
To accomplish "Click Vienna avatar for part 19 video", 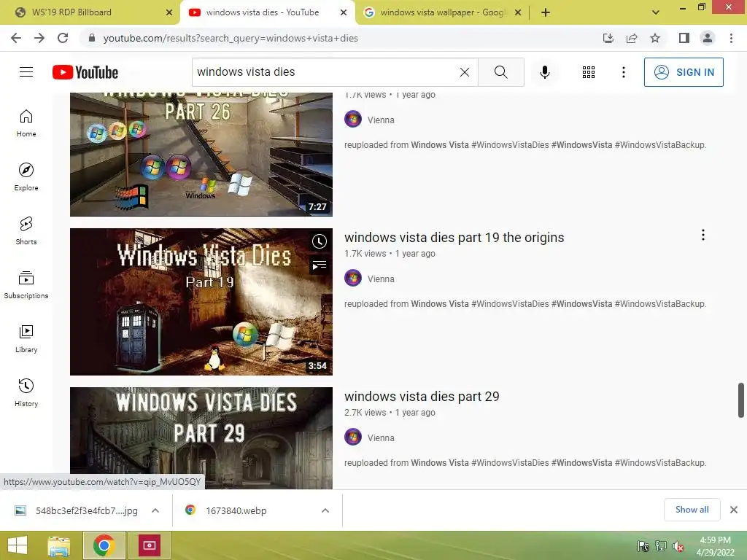I will click(x=353, y=278).
